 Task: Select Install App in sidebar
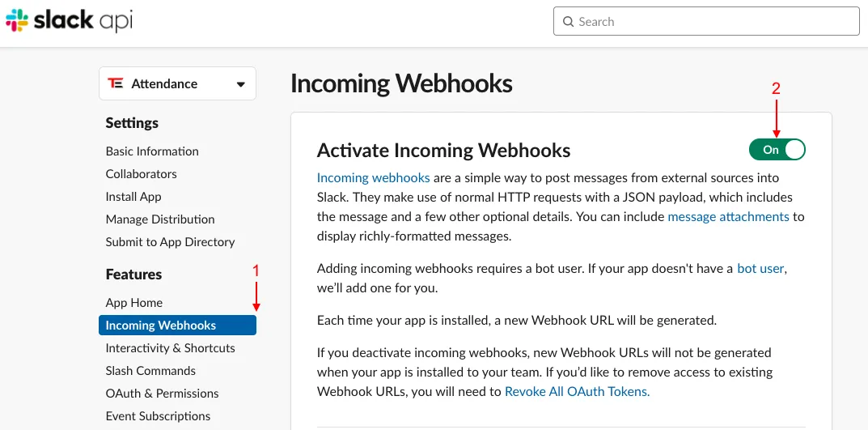pyautogui.click(x=133, y=197)
